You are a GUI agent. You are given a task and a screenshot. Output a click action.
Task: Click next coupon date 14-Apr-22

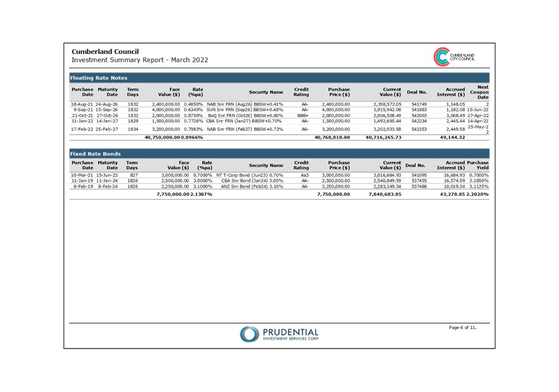tap(478, 121)
